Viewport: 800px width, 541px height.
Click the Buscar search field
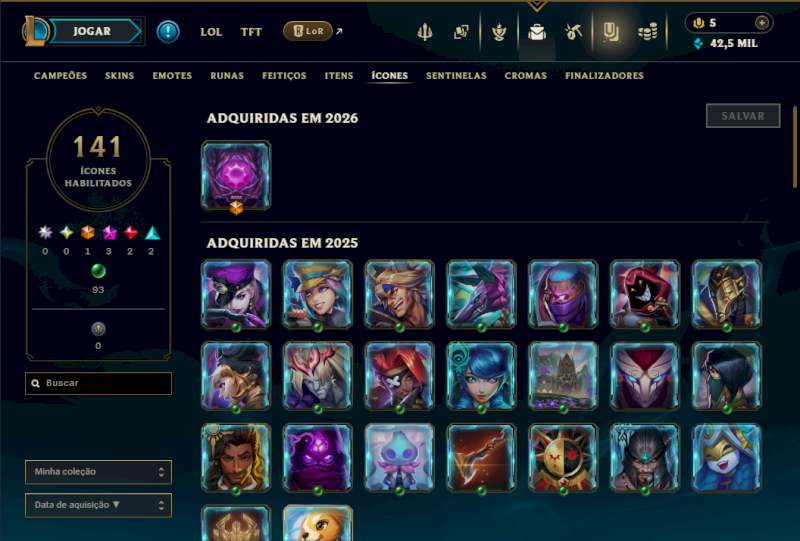coord(98,383)
